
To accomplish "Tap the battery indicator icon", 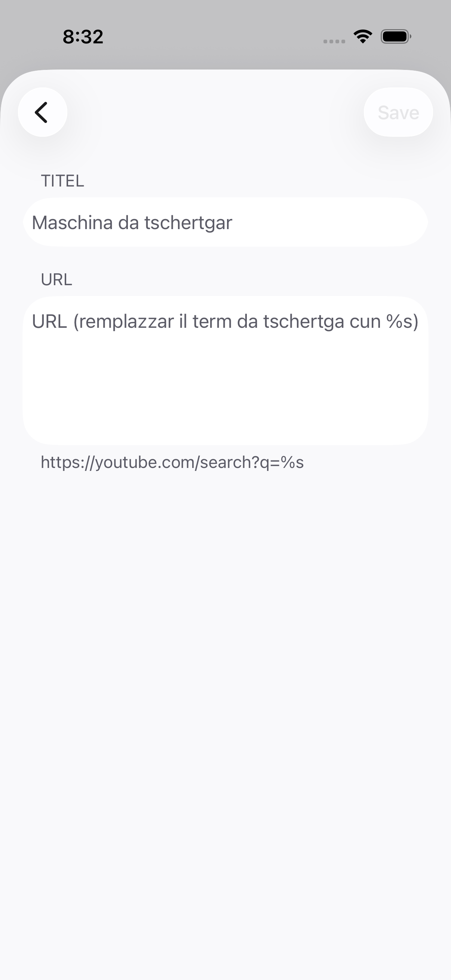I will pos(396,37).
